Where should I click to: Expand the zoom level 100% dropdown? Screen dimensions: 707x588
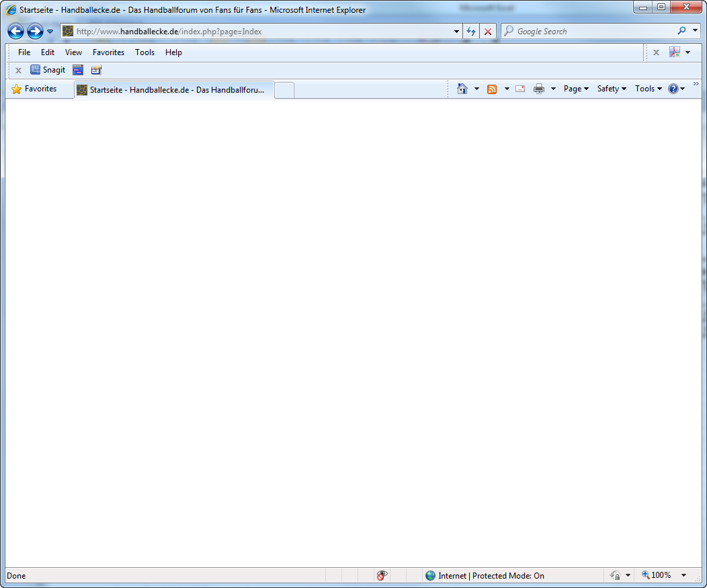tap(683, 575)
